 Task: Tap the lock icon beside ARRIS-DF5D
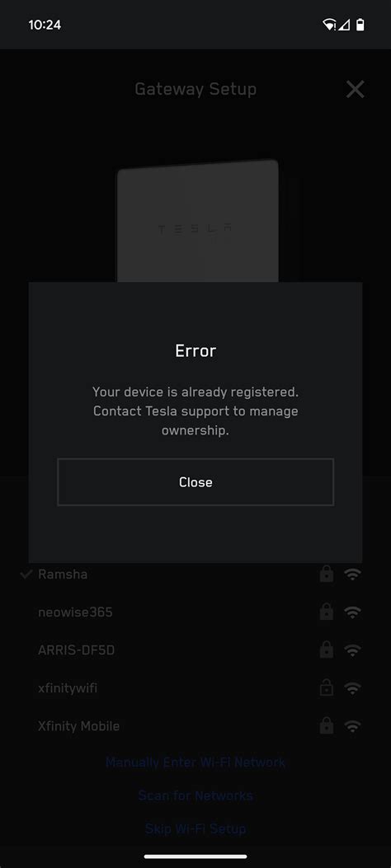point(327,650)
